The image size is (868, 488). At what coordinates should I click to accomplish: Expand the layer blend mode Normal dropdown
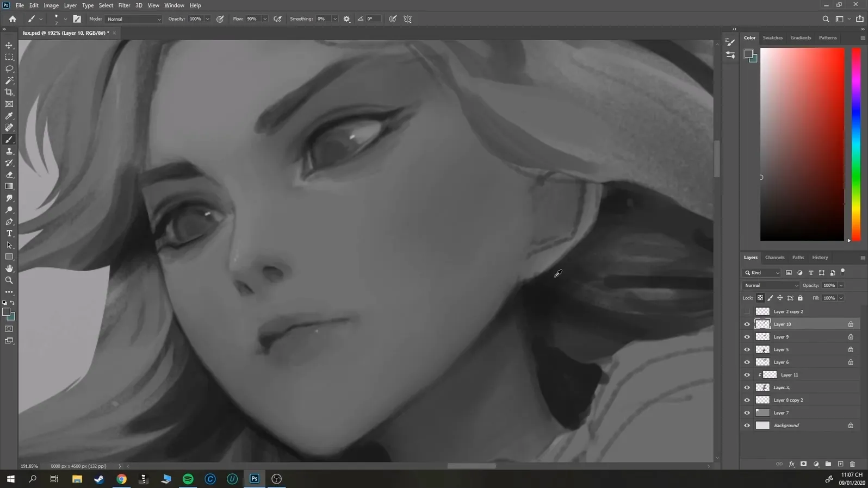click(771, 285)
